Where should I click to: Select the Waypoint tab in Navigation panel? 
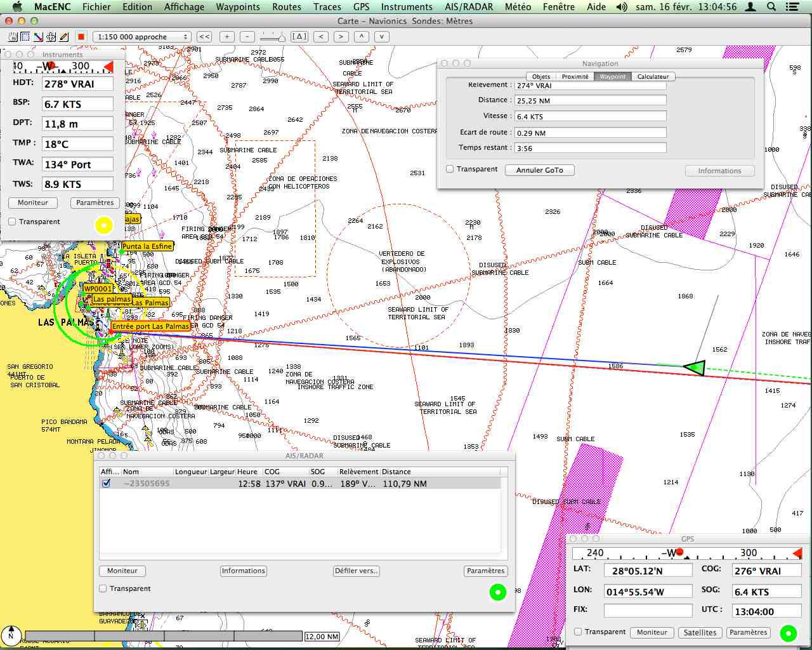tap(613, 77)
